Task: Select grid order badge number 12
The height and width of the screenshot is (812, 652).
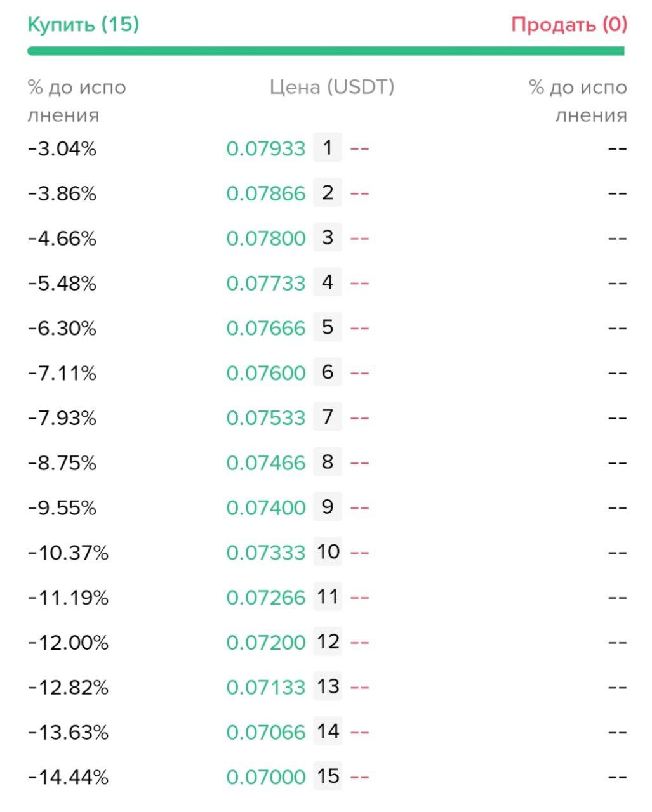Action: 328,642
